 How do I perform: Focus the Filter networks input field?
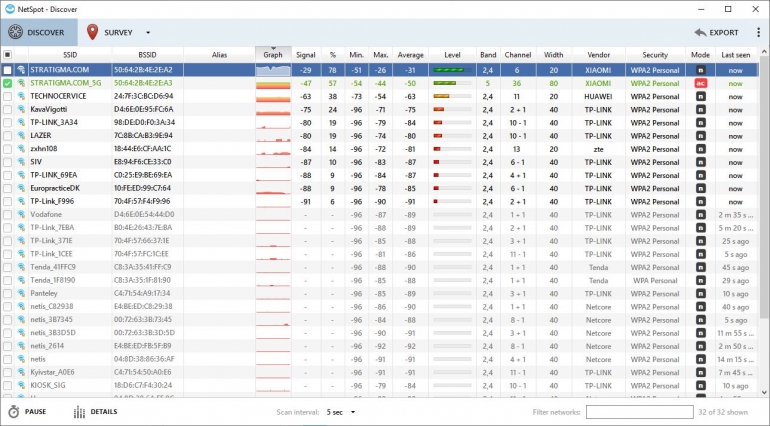pos(639,412)
